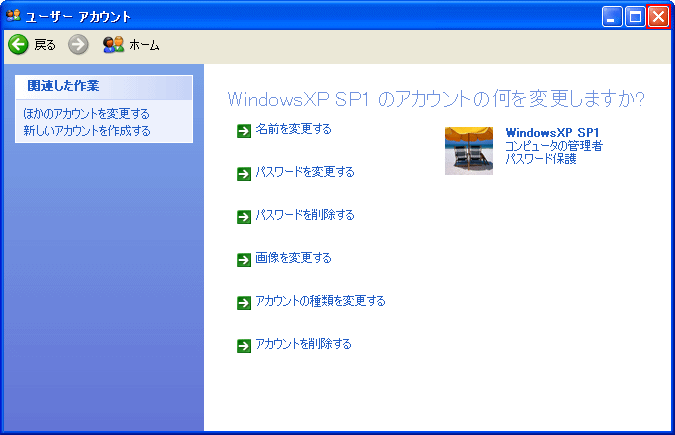The image size is (675, 435).
Task: Select 新しいアカウントを作成する in related tasks
Action: 87,130
